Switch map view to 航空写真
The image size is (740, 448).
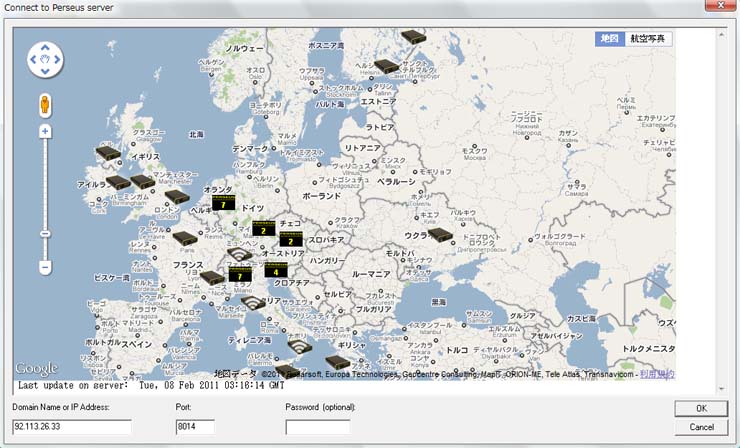point(648,39)
